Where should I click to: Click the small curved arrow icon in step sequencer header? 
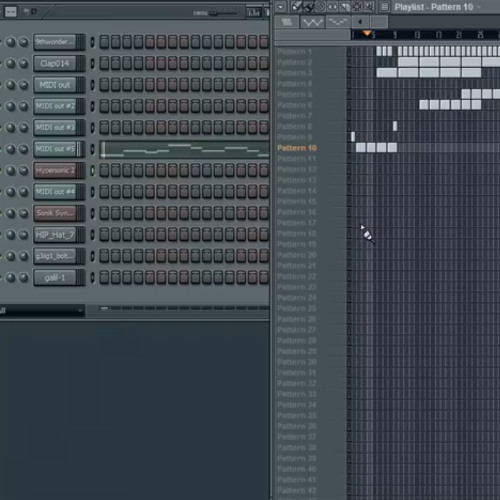(26, 12)
